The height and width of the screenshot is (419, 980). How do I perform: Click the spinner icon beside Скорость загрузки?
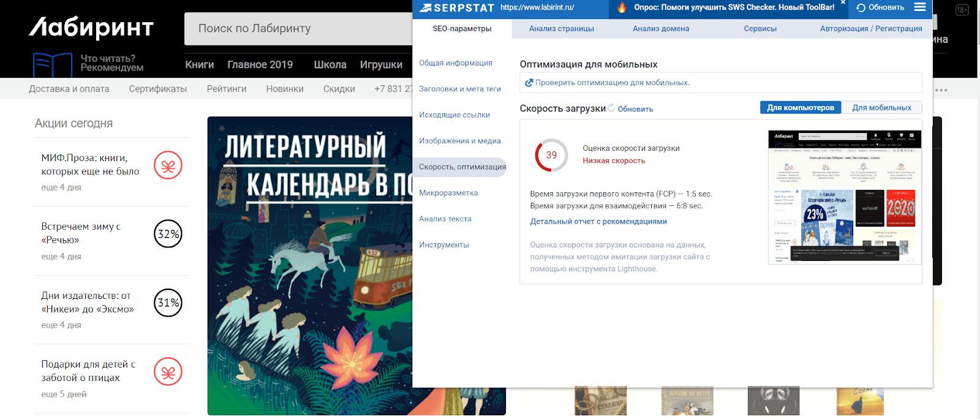pyautogui.click(x=611, y=108)
